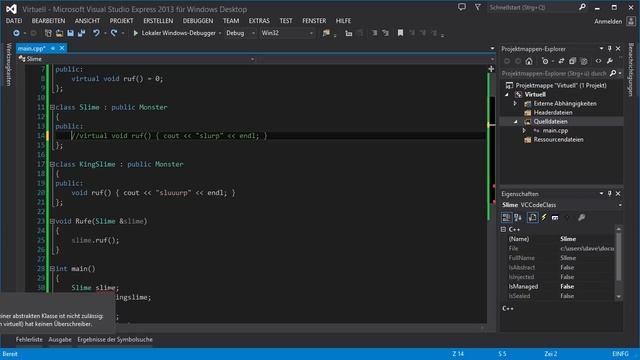Toggle the bookmark toolbar icon
This screenshot has width=640, height=360.
click(x=400, y=33)
